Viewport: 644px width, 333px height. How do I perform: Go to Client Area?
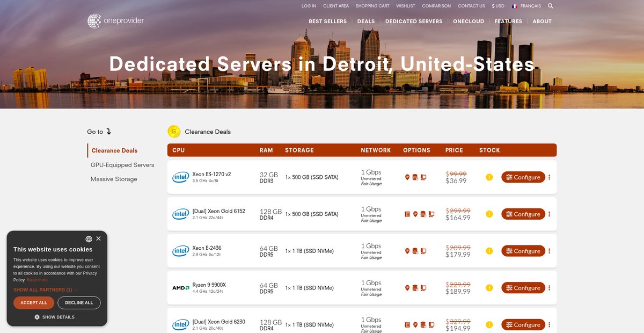point(336,6)
